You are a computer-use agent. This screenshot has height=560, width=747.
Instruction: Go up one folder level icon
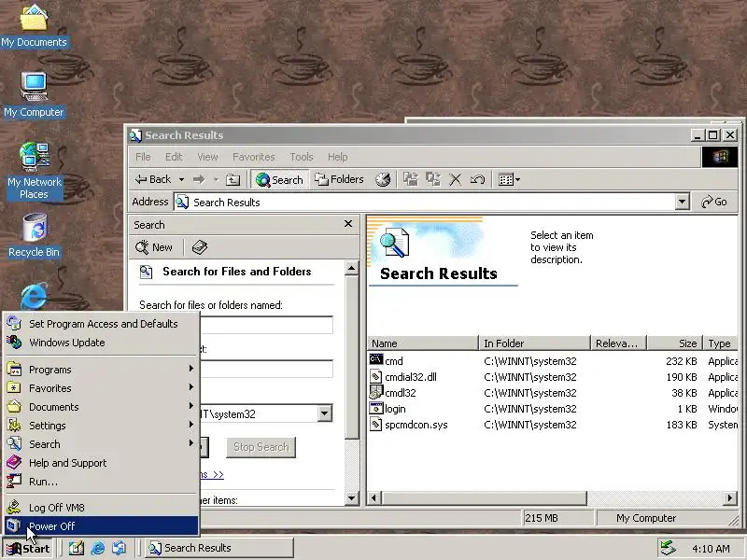click(x=233, y=179)
